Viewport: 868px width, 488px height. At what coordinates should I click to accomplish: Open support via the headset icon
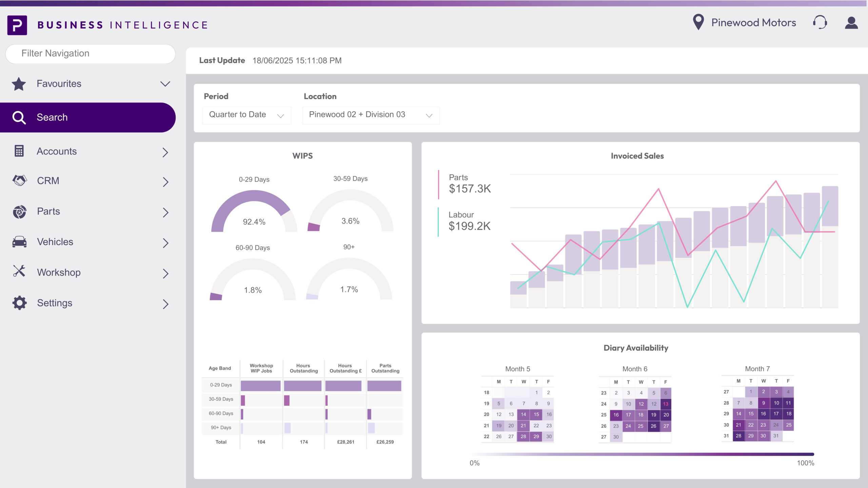click(820, 22)
